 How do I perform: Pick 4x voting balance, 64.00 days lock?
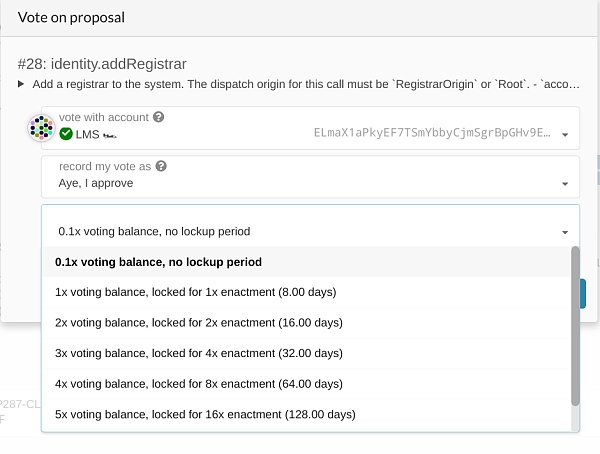[x=198, y=384]
